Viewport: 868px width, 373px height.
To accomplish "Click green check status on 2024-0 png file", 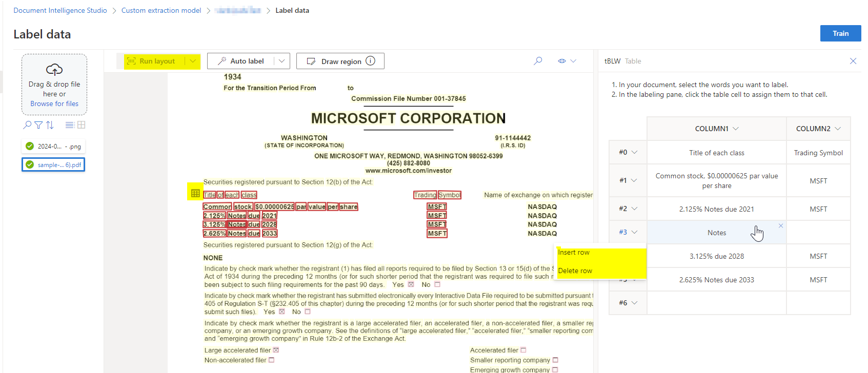I will point(30,146).
